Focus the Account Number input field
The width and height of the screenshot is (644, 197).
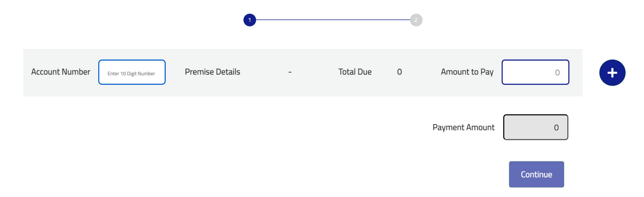(132, 72)
